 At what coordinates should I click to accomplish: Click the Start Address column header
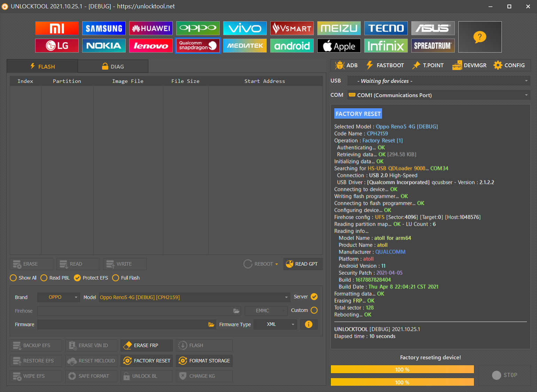click(265, 81)
